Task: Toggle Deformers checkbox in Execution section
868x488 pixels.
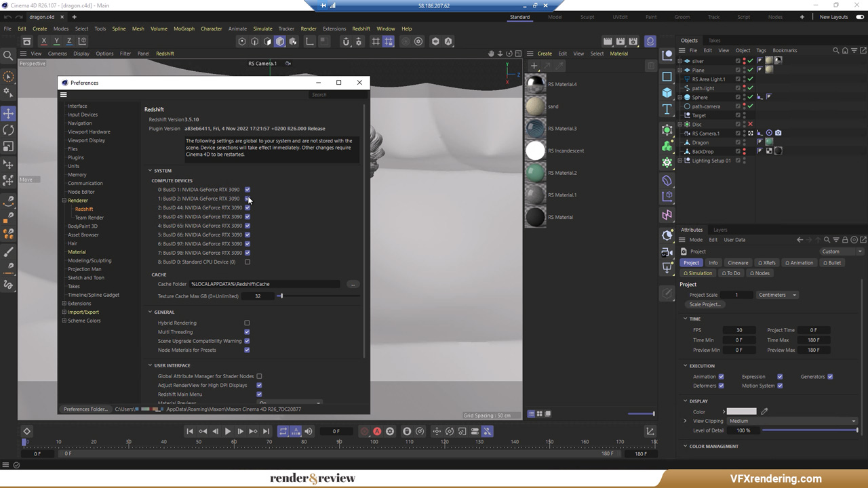Action: (721, 386)
